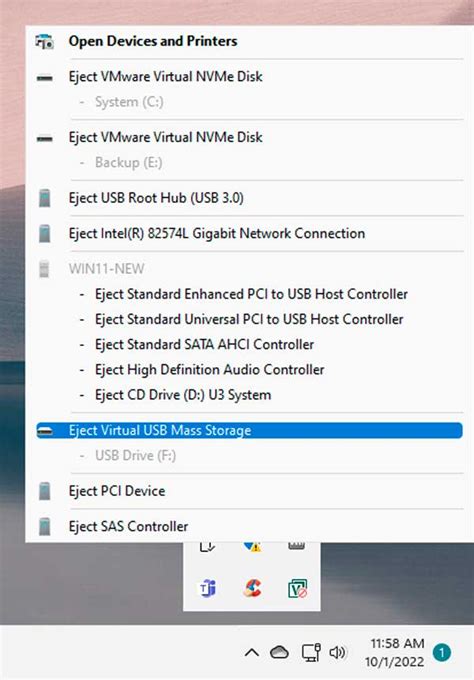Open the CCleaner tray icon
The width and height of the screenshot is (474, 680).
[x=252, y=588]
